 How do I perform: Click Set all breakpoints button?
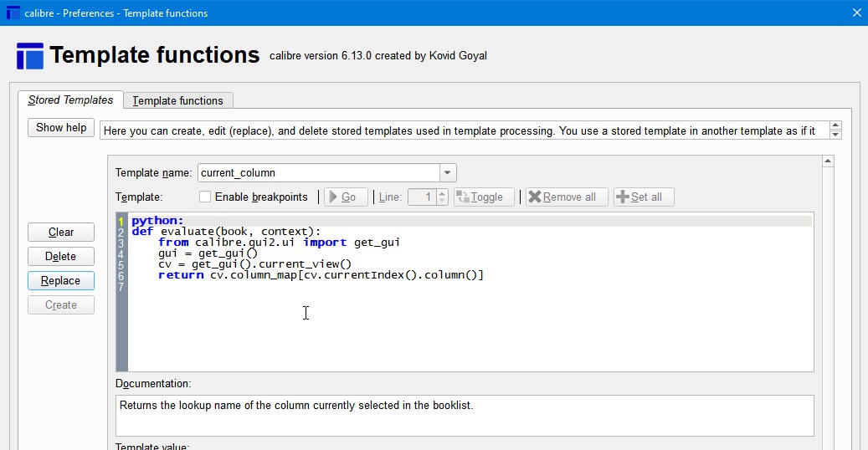pos(644,197)
